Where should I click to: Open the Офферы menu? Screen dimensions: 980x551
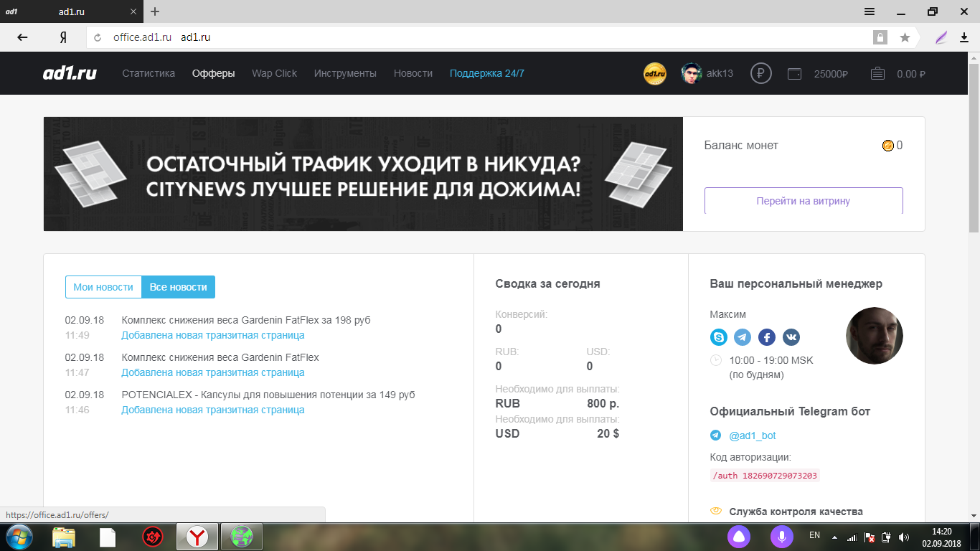[x=214, y=73]
